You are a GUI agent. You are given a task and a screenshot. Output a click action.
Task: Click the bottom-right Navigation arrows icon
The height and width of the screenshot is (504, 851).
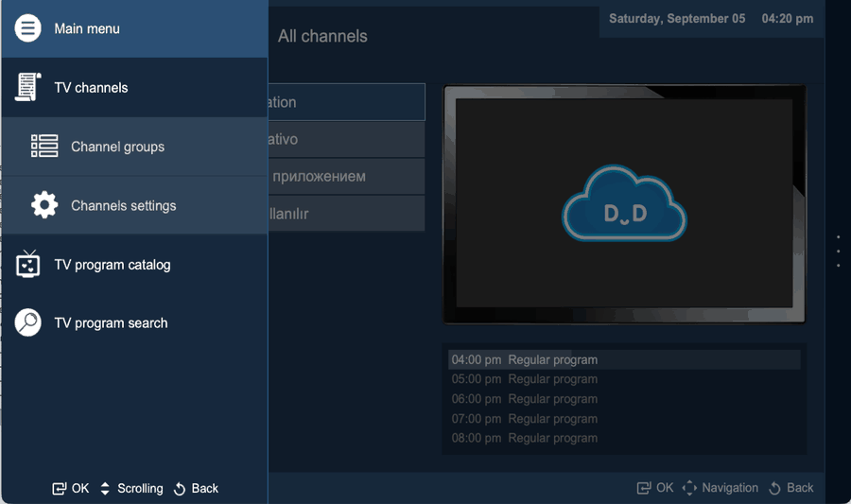(689, 488)
